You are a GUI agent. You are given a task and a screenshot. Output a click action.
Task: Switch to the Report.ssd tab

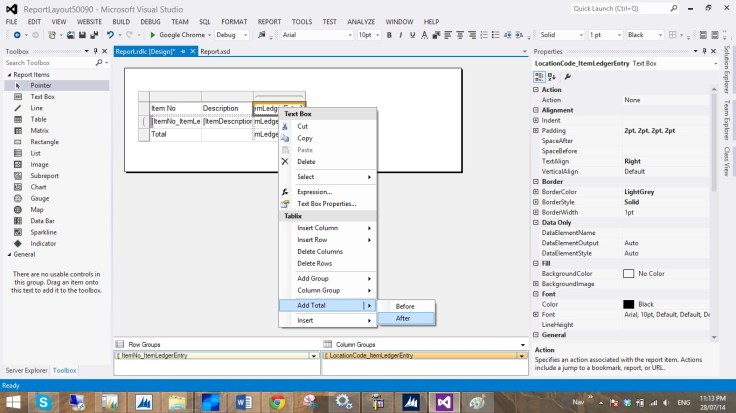click(x=215, y=51)
